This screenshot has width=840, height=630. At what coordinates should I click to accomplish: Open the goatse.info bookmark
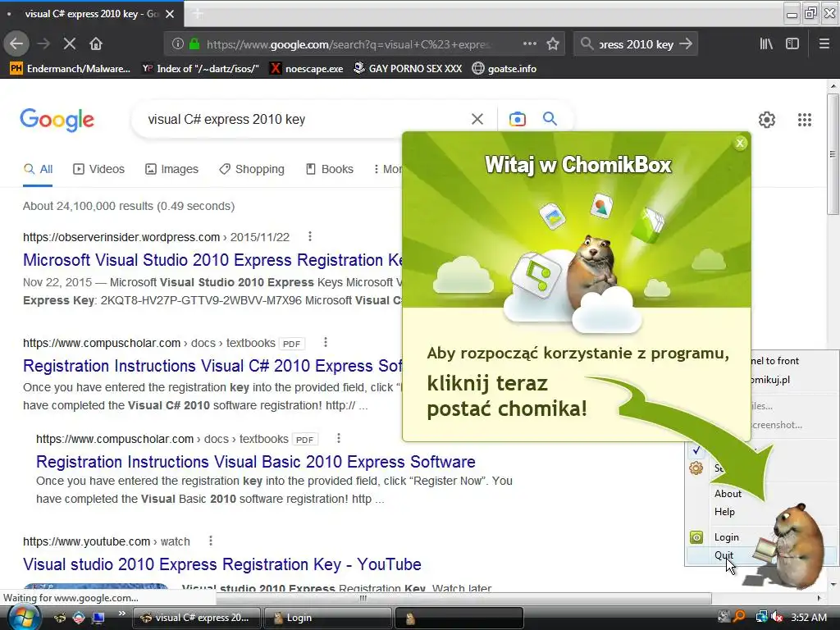coord(504,69)
